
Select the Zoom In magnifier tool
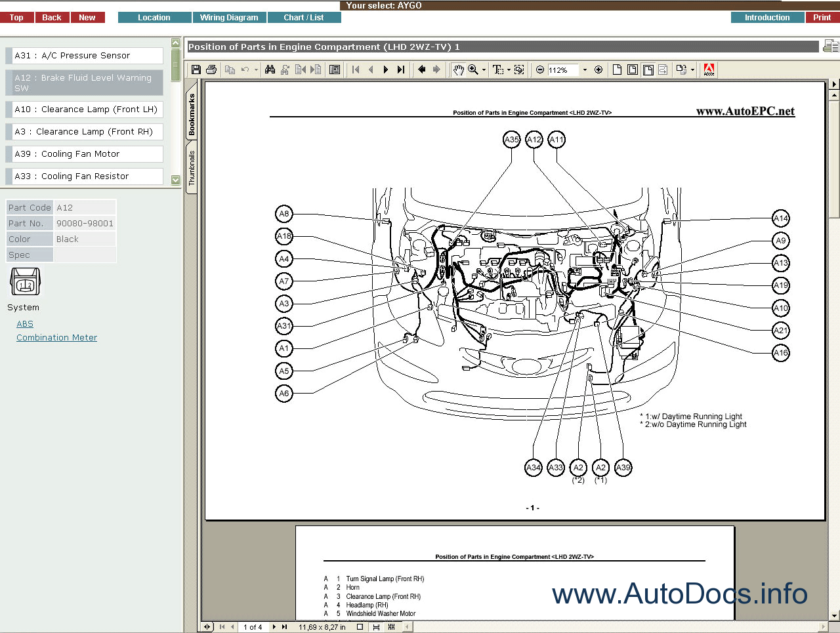(x=472, y=70)
